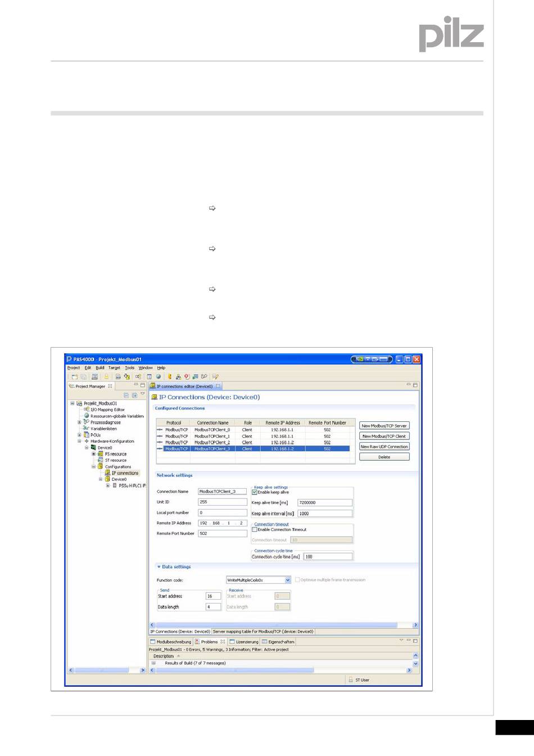The image size is (534, 756).
Task: Open the Function code dropdown
Action: (288, 580)
